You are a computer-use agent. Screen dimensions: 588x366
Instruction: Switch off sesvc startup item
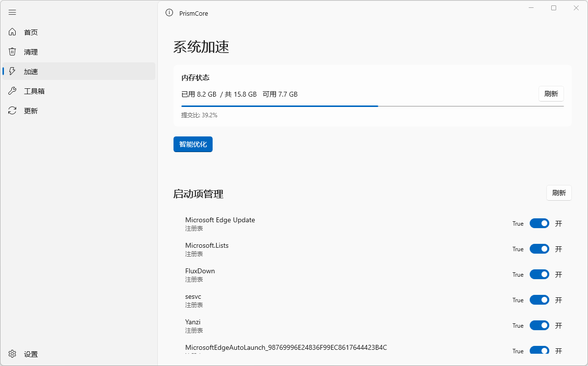click(539, 300)
